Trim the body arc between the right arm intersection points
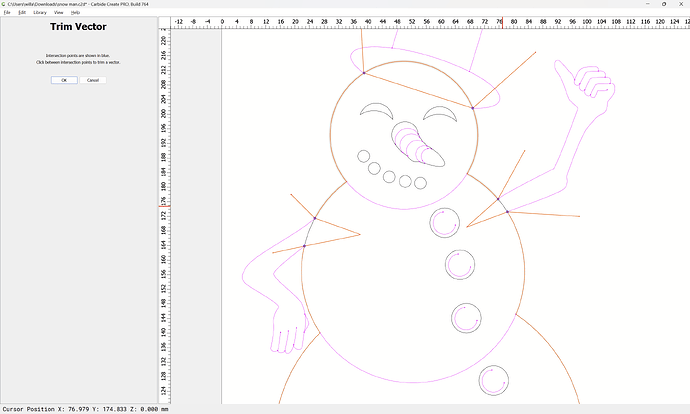 [503, 205]
